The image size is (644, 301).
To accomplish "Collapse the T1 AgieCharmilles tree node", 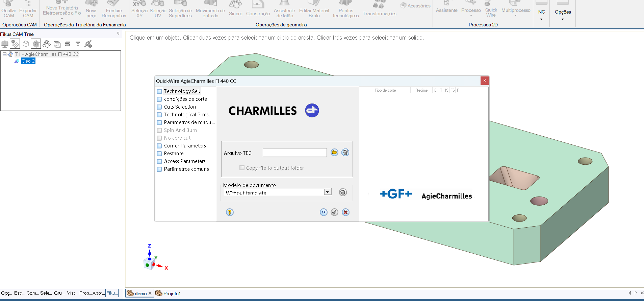I will [x=4, y=54].
